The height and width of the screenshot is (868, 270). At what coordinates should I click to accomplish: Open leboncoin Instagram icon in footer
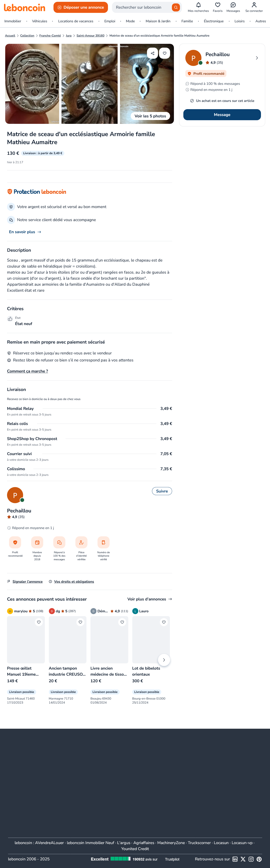coord(251,859)
